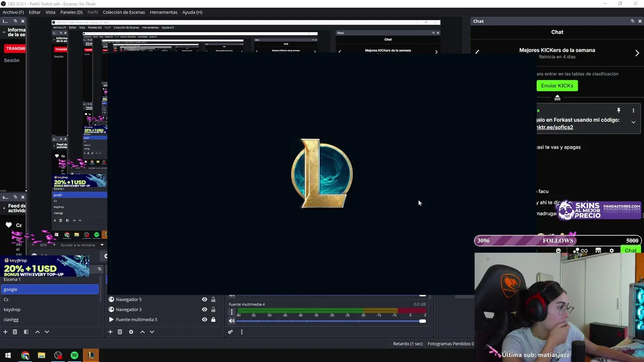Toggle visibility of Navegador 5 source
Viewport: 644px width, 362px height.
[x=204, y=300]
